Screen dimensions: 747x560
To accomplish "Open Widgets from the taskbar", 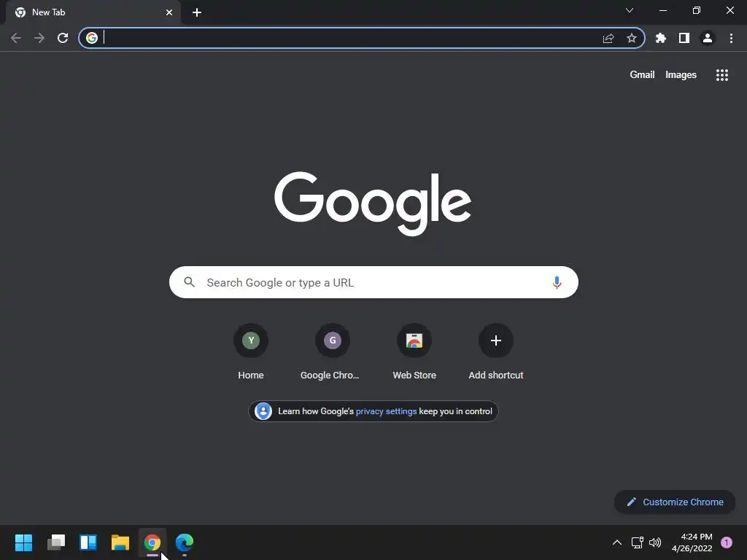I will point(88,542).
